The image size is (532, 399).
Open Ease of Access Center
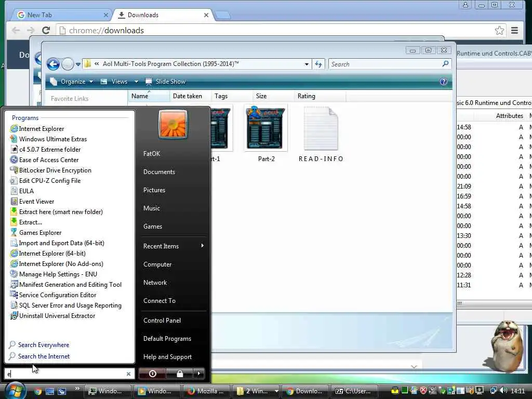45,160
